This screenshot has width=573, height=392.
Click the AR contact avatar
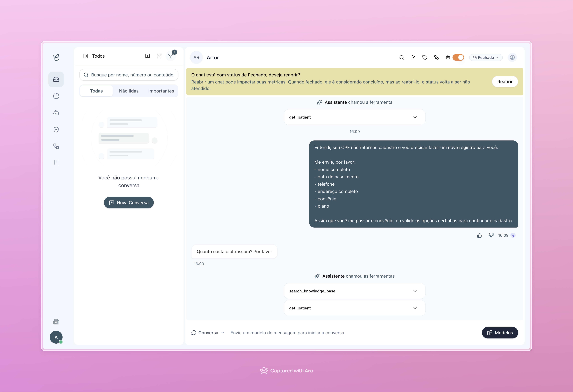click(196, 57)
